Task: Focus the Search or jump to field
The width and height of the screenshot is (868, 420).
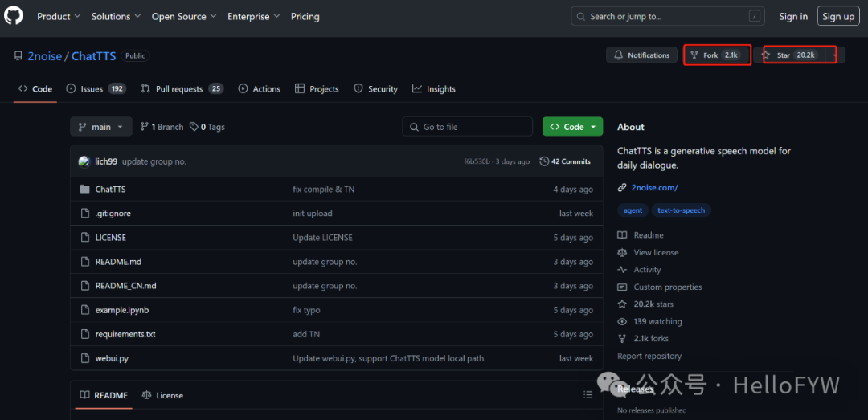Action: [668, 17]
